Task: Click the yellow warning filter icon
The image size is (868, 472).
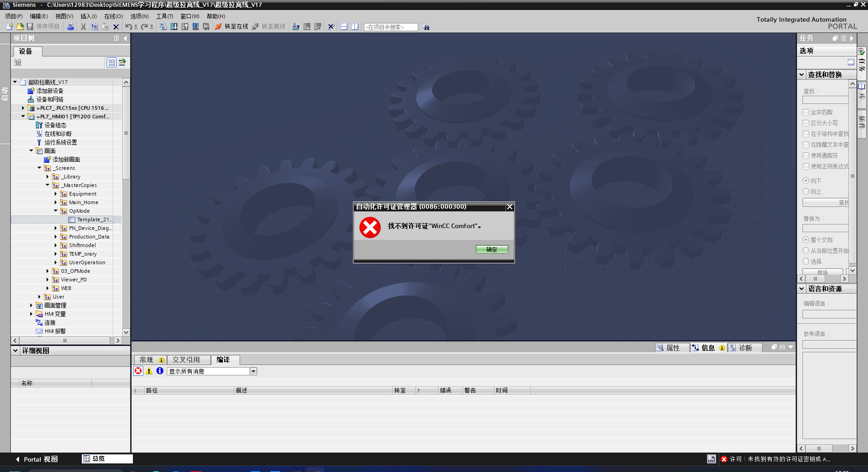Action: click(149, 371)
